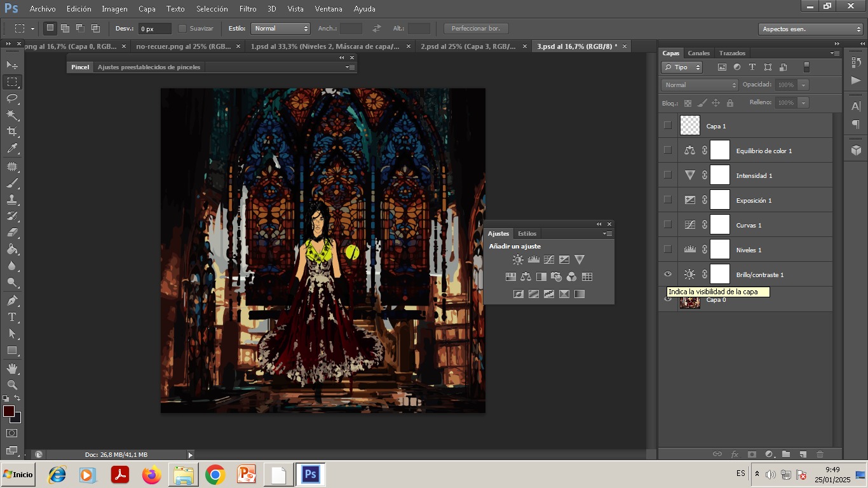The width and height of the screenshot is (868, 488).
Task: Add a Curves adjustment from Ajustes panel
Action: coord(548,260)
